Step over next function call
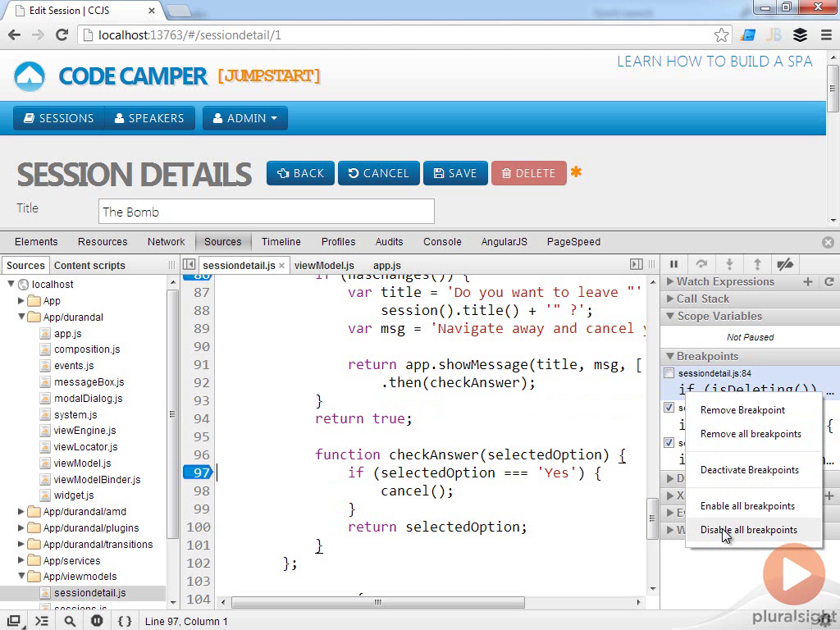Viewport: 840px width, 630px height. coord(701,264)
